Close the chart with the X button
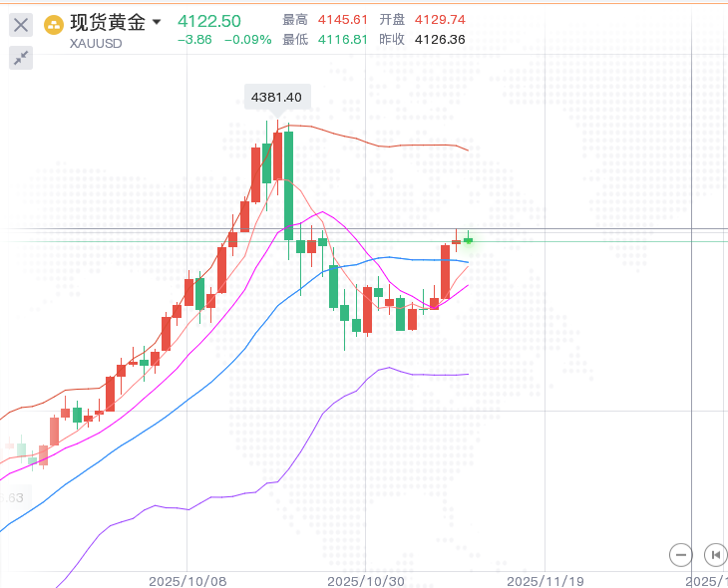This screenshot has width=728, height=588. coord(21,25)
